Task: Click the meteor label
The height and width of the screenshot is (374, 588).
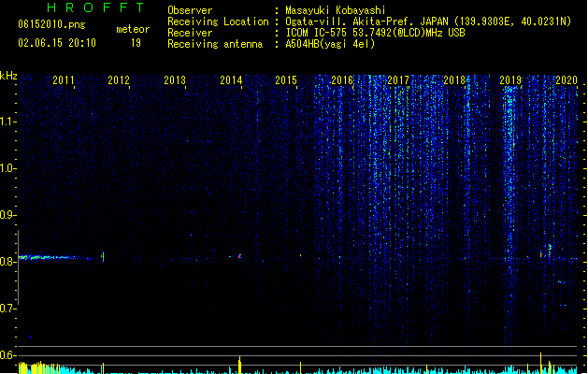Action: click(133, 29)
